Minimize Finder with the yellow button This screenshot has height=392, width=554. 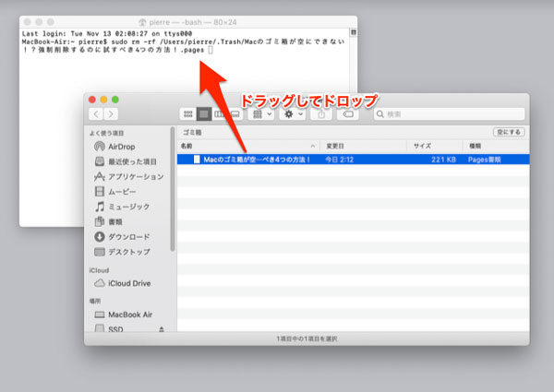point(103,100)
